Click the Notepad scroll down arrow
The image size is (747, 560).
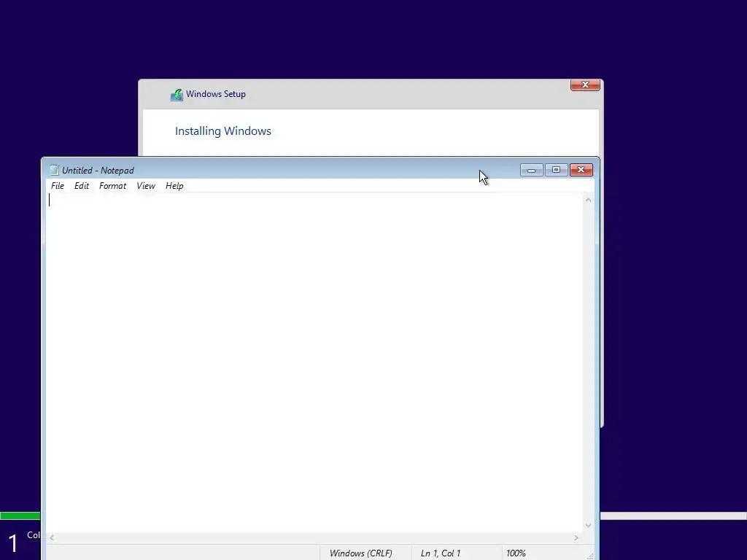[x=589, y=525]
